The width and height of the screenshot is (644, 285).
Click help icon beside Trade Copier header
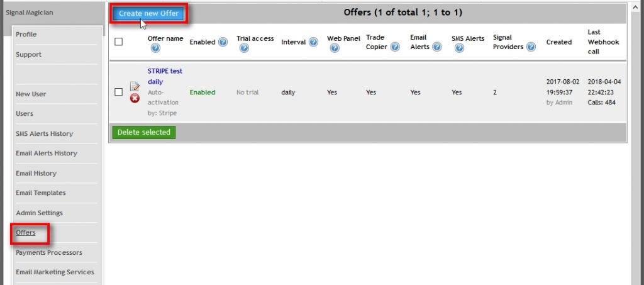coord(395,47)
